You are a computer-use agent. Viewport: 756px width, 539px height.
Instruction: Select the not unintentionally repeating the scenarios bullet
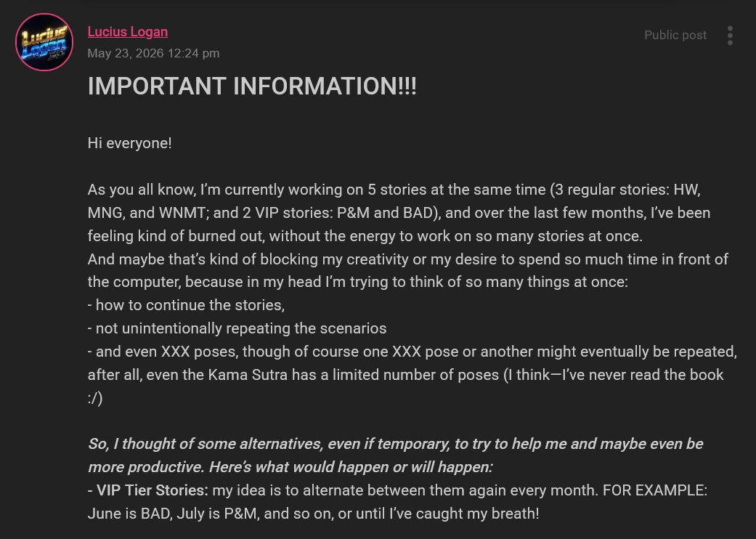tap(237, 328)
